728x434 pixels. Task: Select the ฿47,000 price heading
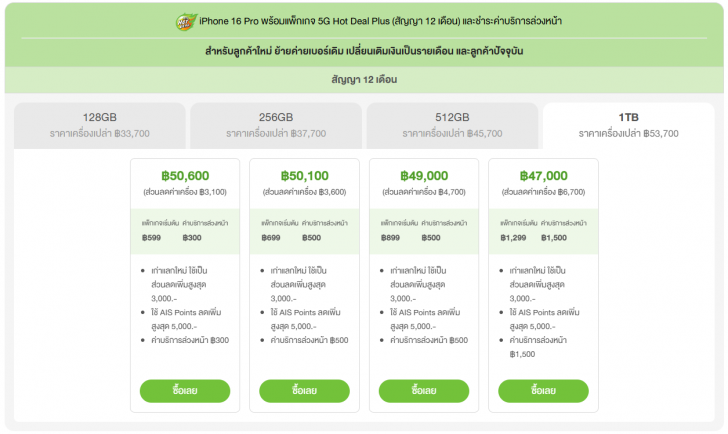(544, 175)
